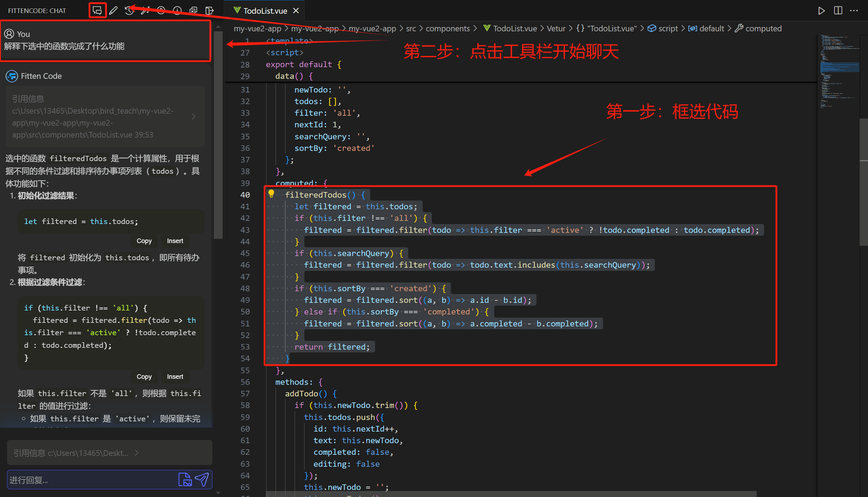
Task: Open the info circle icon
Action: pos(177,10)
